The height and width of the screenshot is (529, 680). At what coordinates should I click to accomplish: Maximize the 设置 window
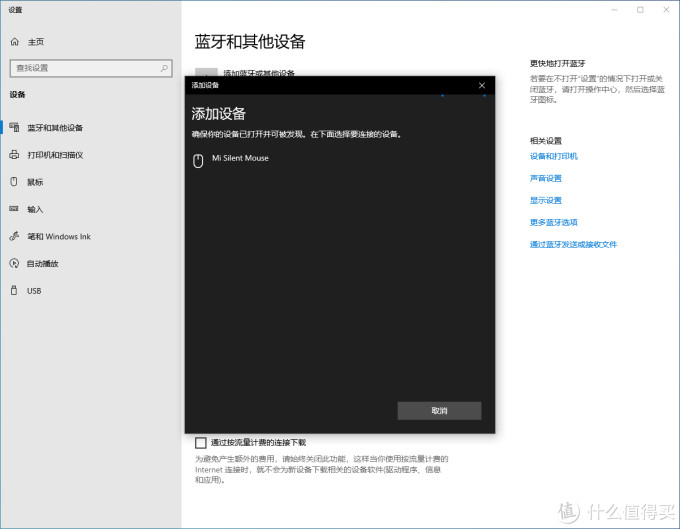640,10
